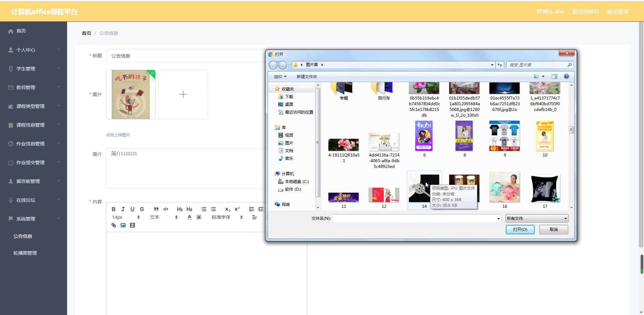Open the file type dropdown showing 所有文件
Image resolution: width=644 pixels, height=315 pixels.
536,218
